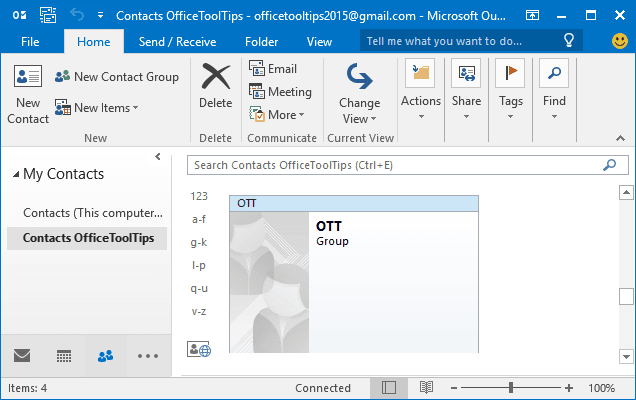Viewport: 636px width, 400px height.
Task: Click zoom in plus button
Action: [569, 388]
